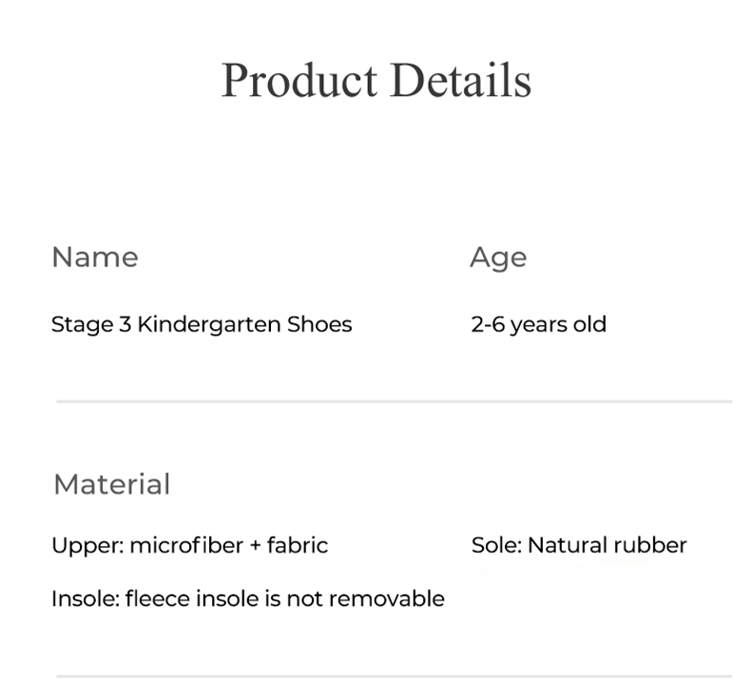Click the Age field label
The height and width of the screenshot is (700, 751).
point(497,258)
